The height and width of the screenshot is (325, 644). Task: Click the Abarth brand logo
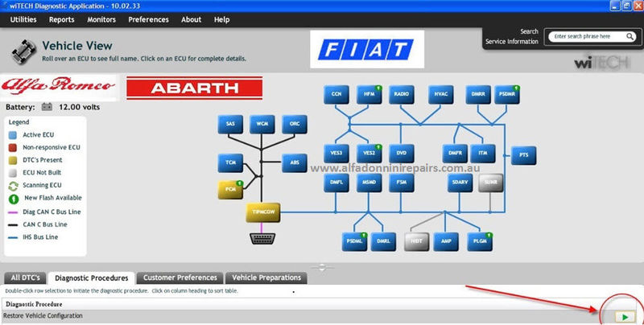(194, 88)
